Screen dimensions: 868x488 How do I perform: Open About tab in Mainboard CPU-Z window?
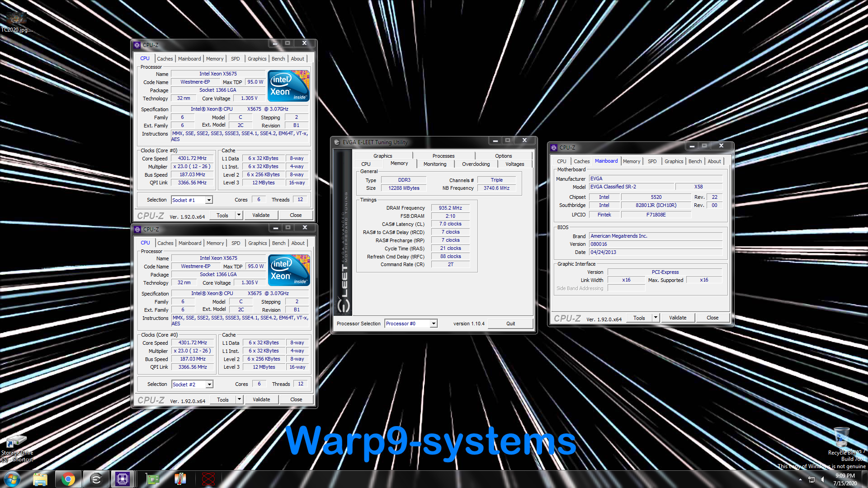pos(714,161)
